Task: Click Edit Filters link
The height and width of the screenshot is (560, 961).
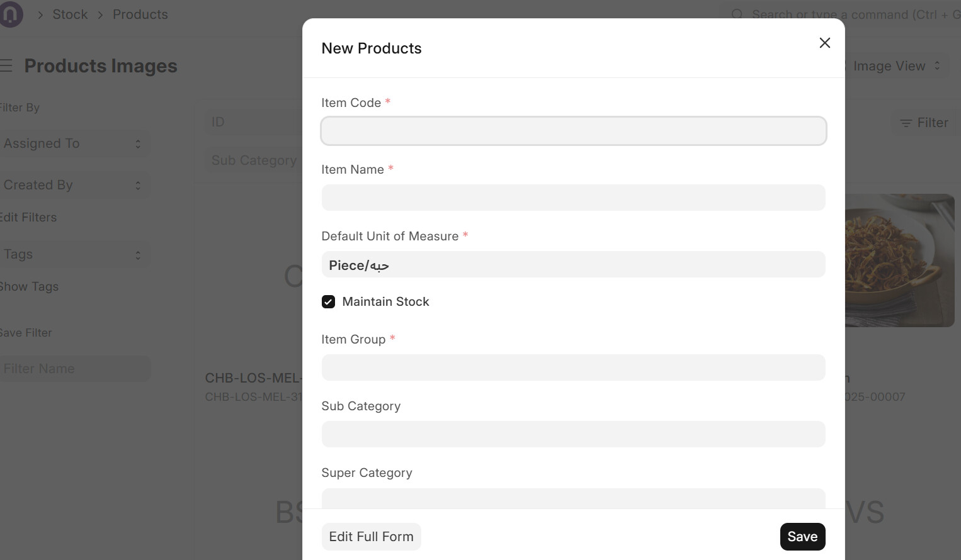Action: point(28,217)
